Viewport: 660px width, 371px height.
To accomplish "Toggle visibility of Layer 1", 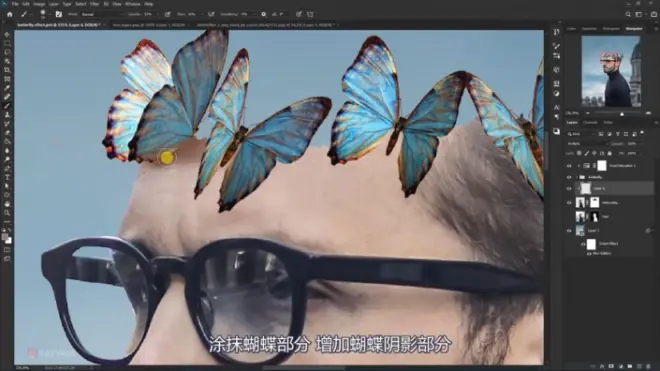I will pyautogui.click(x=569, y=231).
